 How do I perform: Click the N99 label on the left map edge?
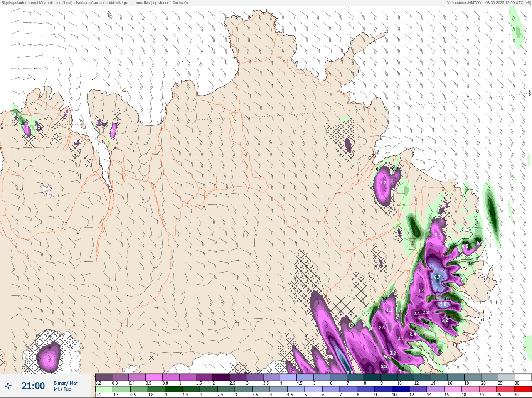[x=2, y=125]
